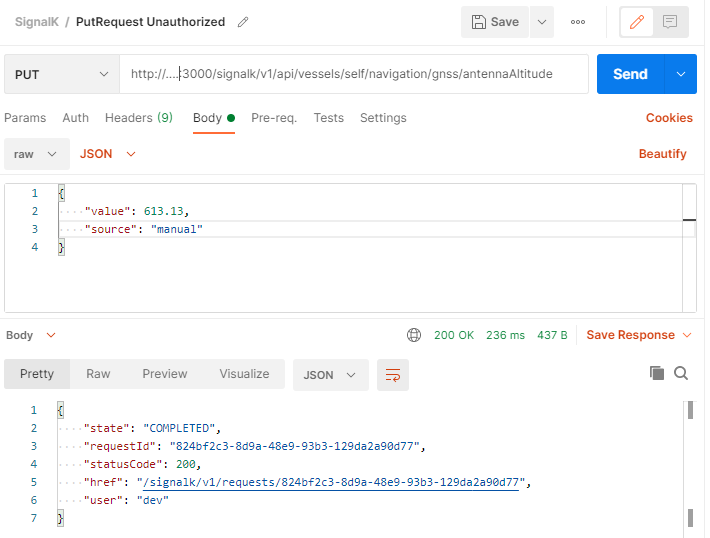Image resolution: width=710 pixels, height=538 pixels.
Task: Select the Preview response view
Action: (165, 374)
